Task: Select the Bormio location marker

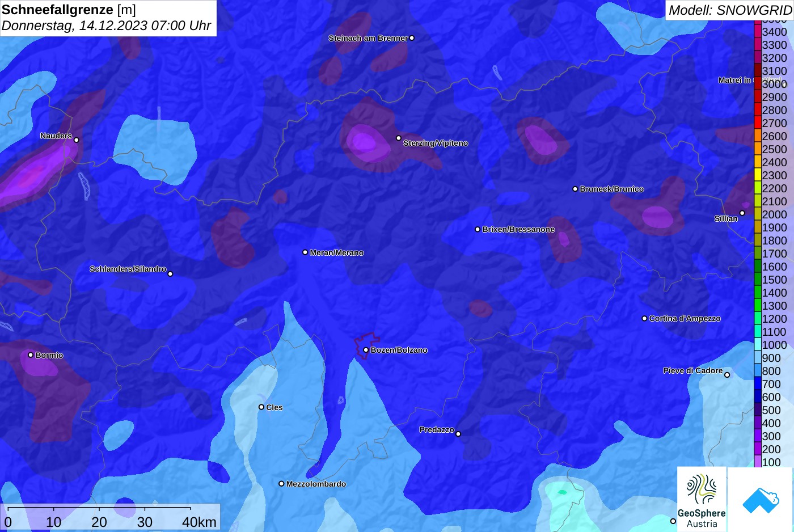Action: click(x=31, y=354)
